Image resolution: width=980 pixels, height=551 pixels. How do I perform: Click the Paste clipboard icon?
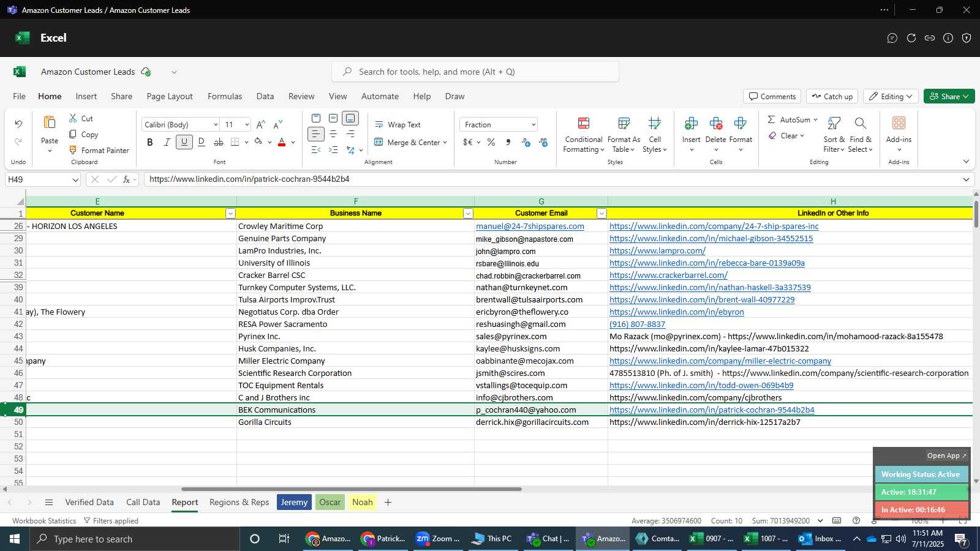[x=50, y=122]
